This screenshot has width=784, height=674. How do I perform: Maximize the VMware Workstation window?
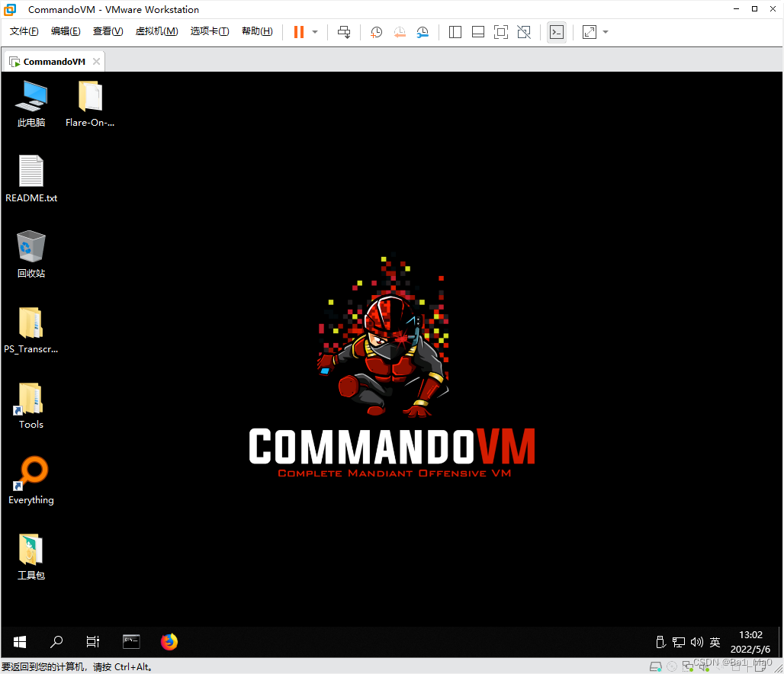pyautogui.click(x=754, y=9)
